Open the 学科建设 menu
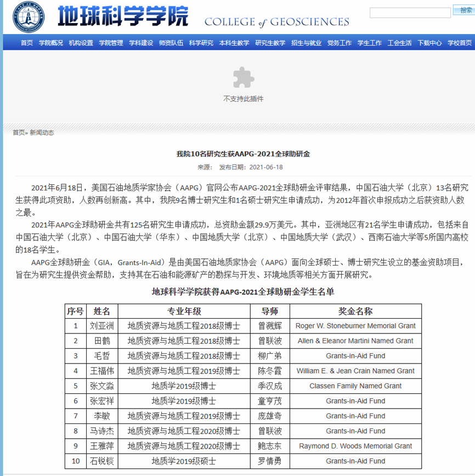The height and width of the screenshot is (476, 475). tap(141, 43)
